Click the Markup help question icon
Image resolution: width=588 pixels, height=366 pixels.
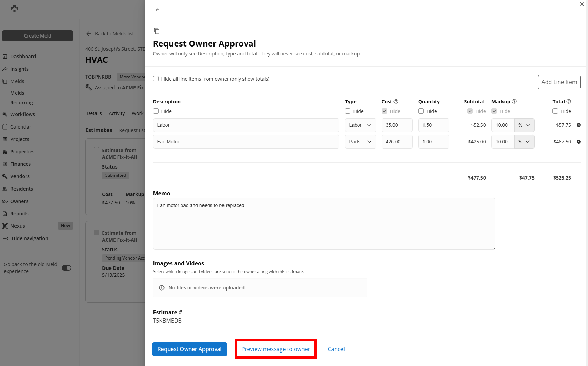[x=514, y=101]
